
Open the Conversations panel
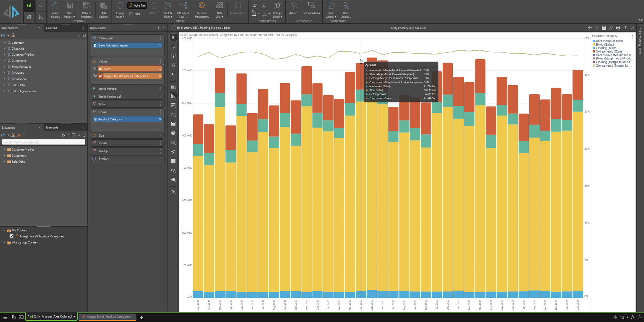click(311, 8)
